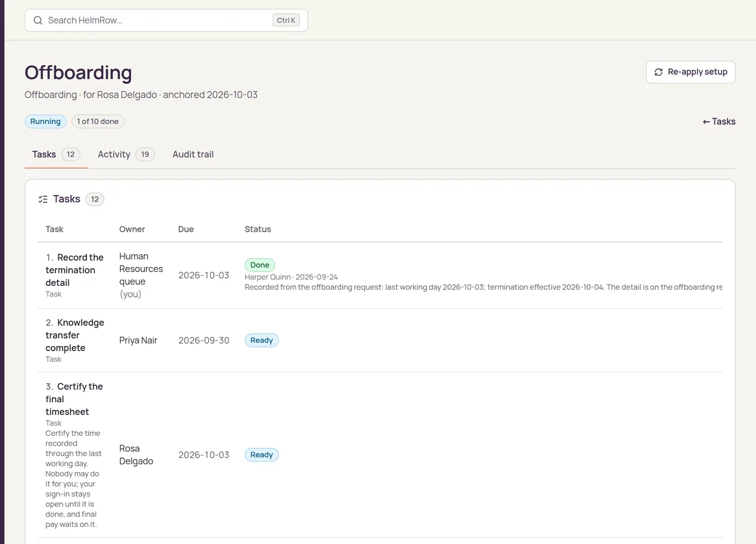Click the Tasks checklist icon in card header
The height and width of the screenshot is (544, 756).
click(43, 199)
